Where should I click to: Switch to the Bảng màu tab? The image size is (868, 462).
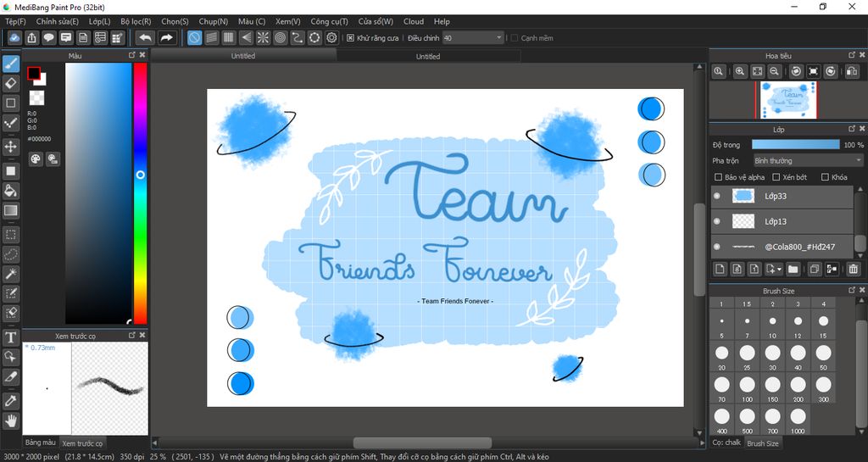41,443
